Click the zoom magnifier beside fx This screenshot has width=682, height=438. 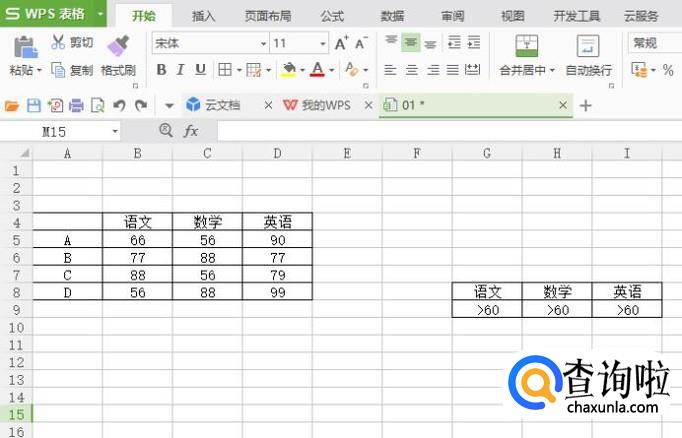(166, 130)
